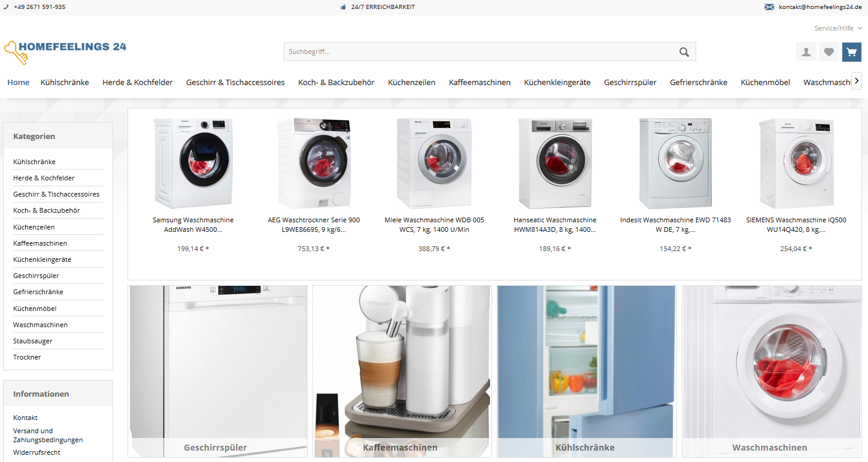The height and width of the screenshot is (462, 868).
Task: Select Kühlschränke in the Kategorien sidebar
Action: tap(58, 162)
